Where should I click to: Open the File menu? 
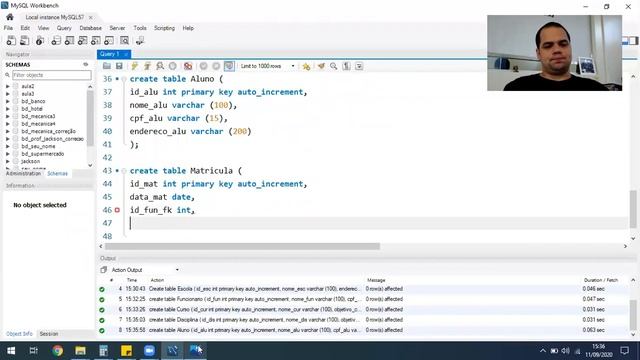[x=8, y=28]
